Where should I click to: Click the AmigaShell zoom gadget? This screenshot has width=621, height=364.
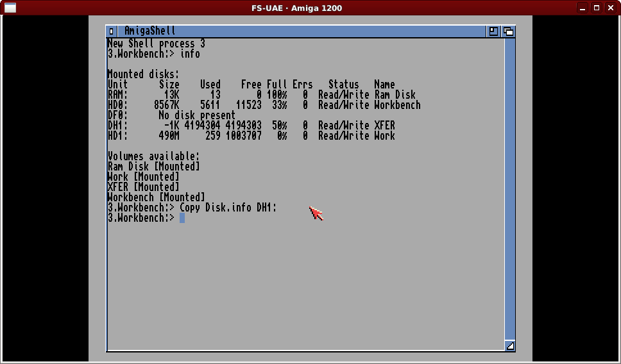(493, 31)
